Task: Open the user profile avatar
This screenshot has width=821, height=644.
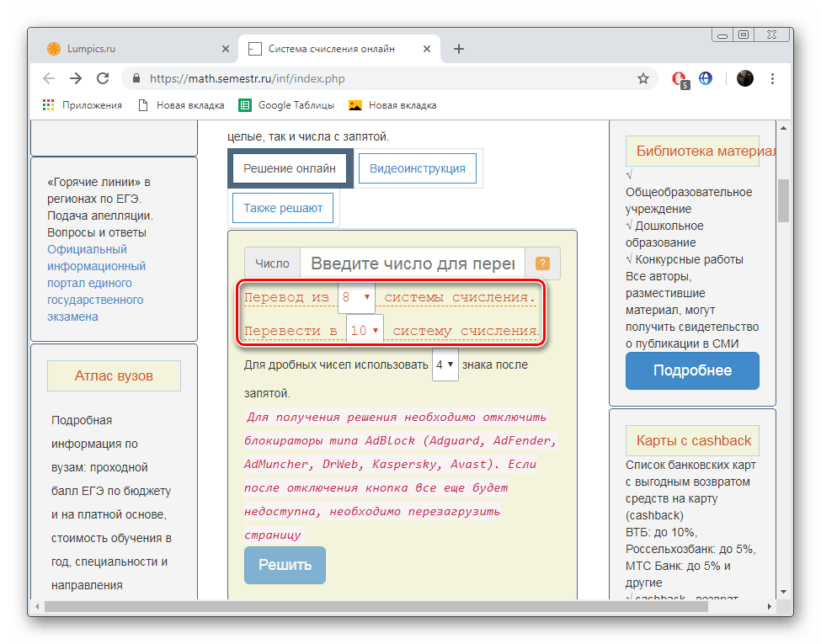Action: pyautogui.click(x=744, y=78)
